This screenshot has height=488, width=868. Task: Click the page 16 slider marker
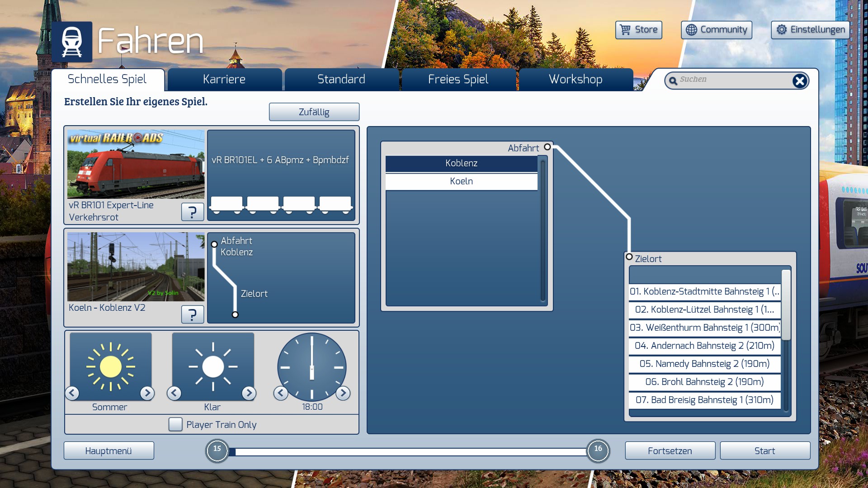598,450
